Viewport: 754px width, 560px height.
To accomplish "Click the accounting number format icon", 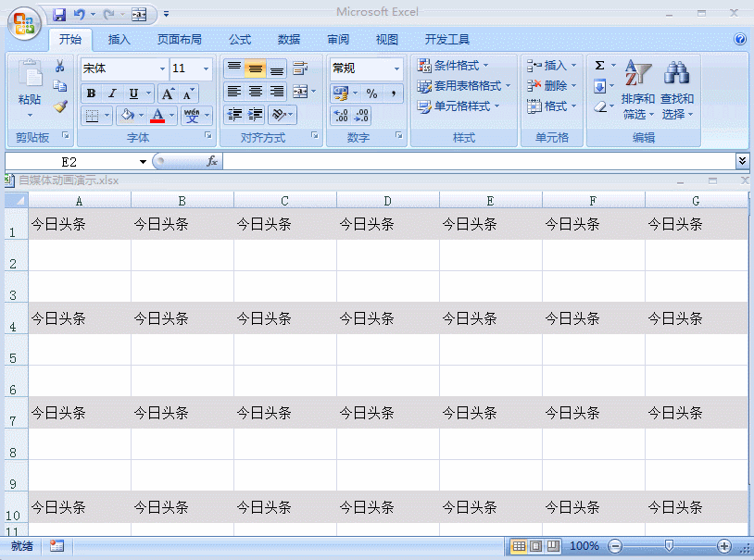I will click(x=341, y=93).
